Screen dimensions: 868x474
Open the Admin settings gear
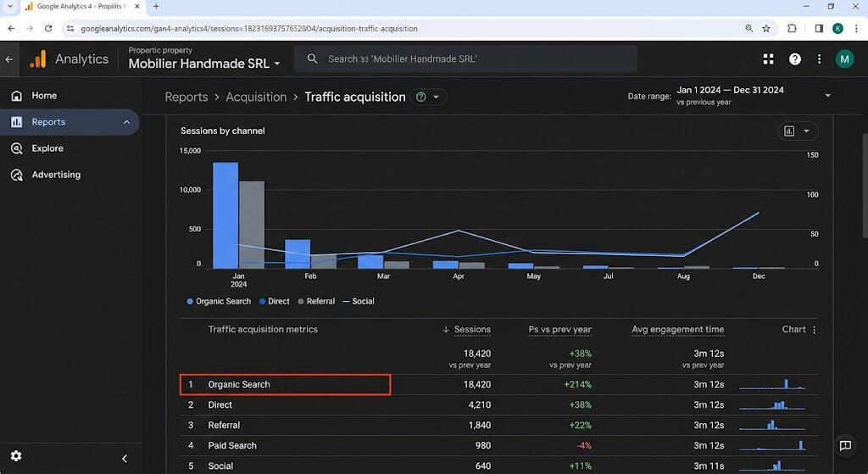(x=16, y=455)
